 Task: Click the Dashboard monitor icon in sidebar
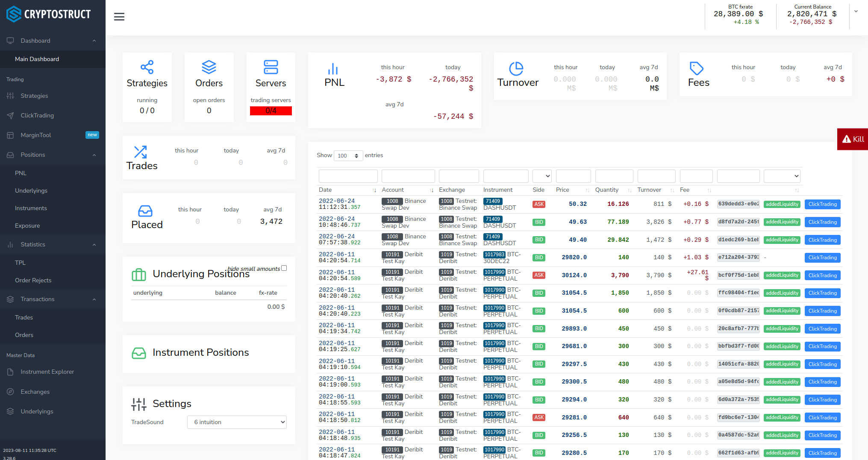[10, 41]
